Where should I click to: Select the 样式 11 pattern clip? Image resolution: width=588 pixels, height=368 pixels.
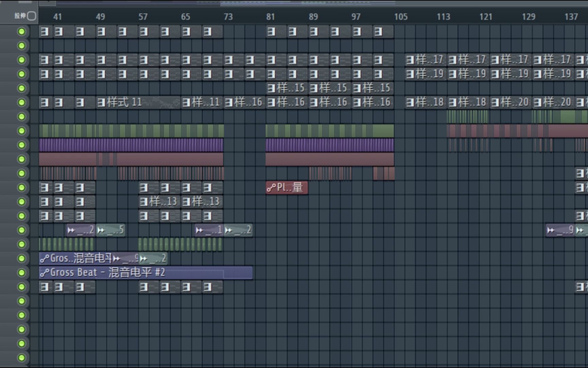[x=138, y=103]
